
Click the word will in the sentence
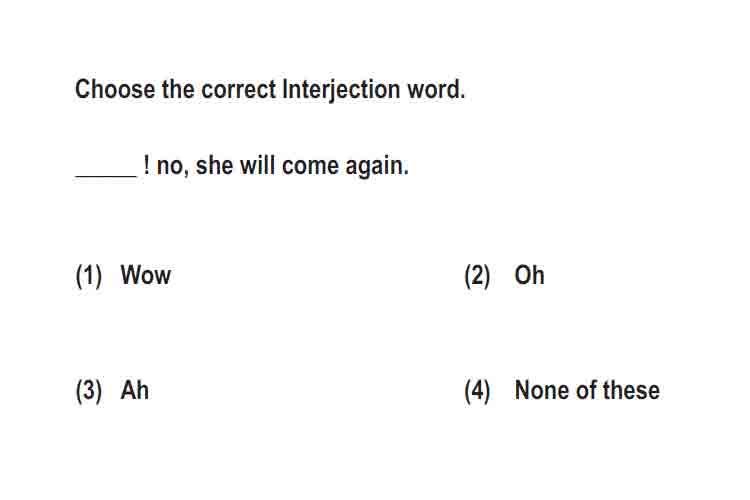pyautogui.click(x=257, y=165)
